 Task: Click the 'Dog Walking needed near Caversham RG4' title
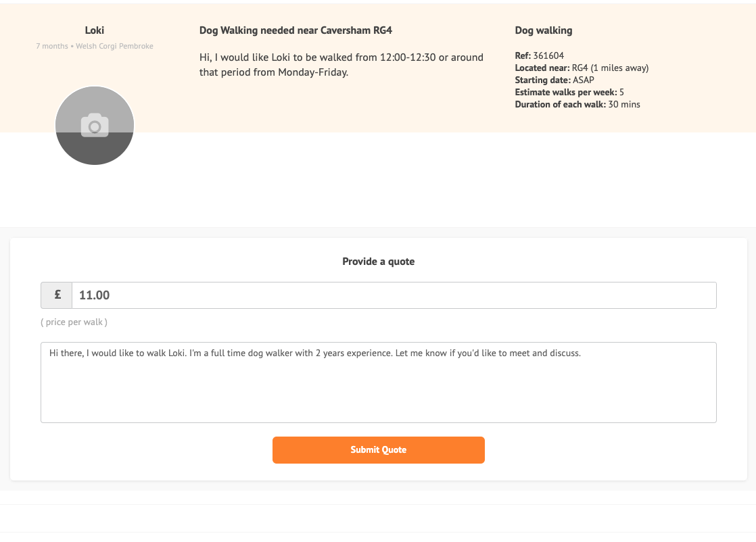point(296,30)
